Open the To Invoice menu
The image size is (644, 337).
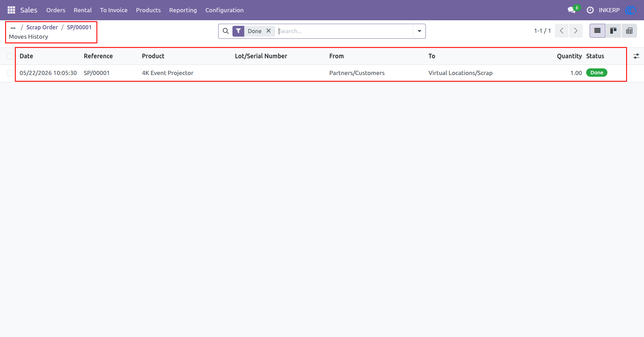point(114,10)
